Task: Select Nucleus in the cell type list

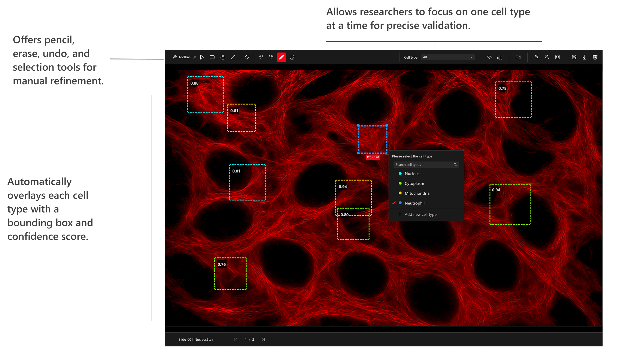Action: [413, 174]
